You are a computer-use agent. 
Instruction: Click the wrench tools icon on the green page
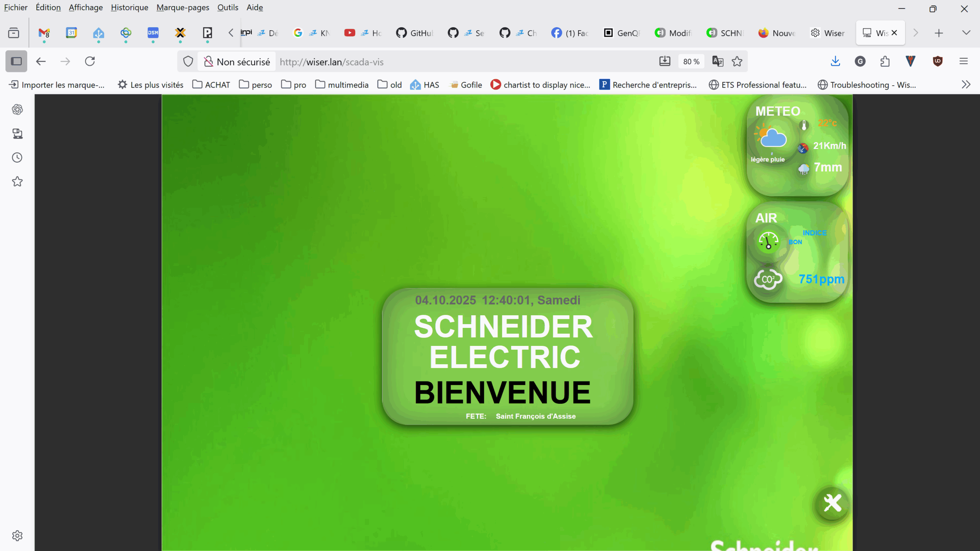pyautogui.click(x=832, y=503)
